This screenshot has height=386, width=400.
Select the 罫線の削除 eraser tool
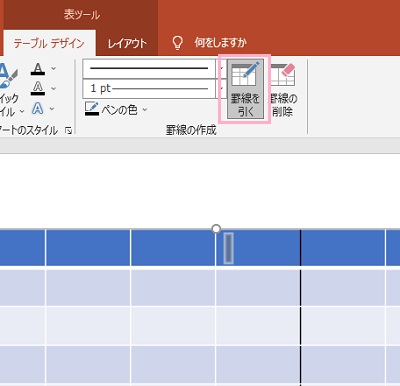coord(283,90)
